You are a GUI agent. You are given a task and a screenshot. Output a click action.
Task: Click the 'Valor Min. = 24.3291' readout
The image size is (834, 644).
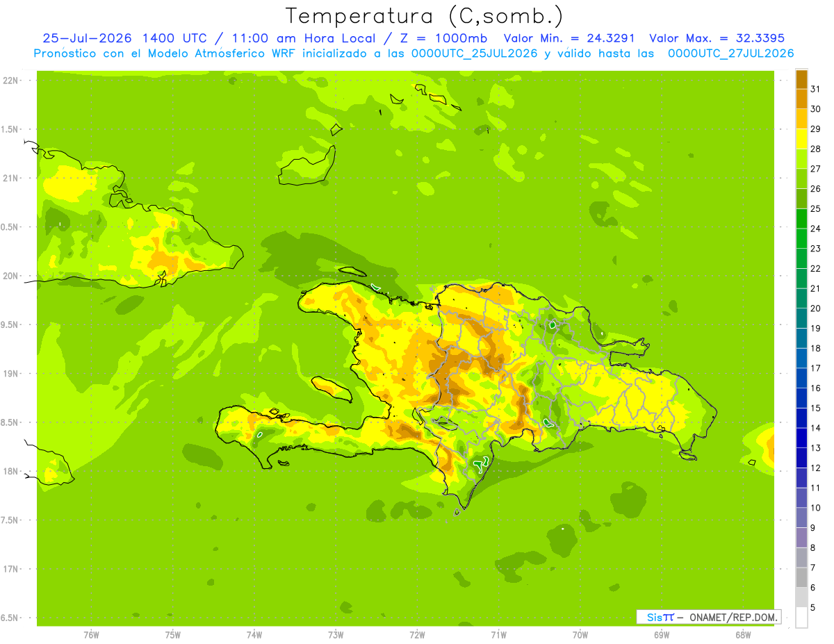point(569,38)
